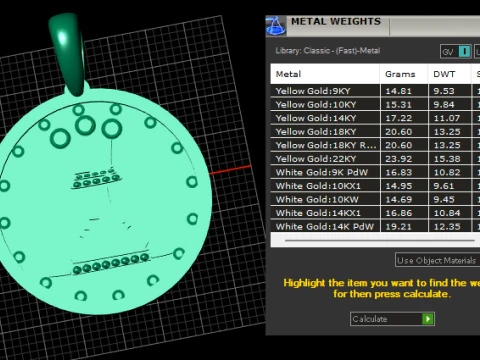Click the Metal Weights scale icon

tap(275, 26)
